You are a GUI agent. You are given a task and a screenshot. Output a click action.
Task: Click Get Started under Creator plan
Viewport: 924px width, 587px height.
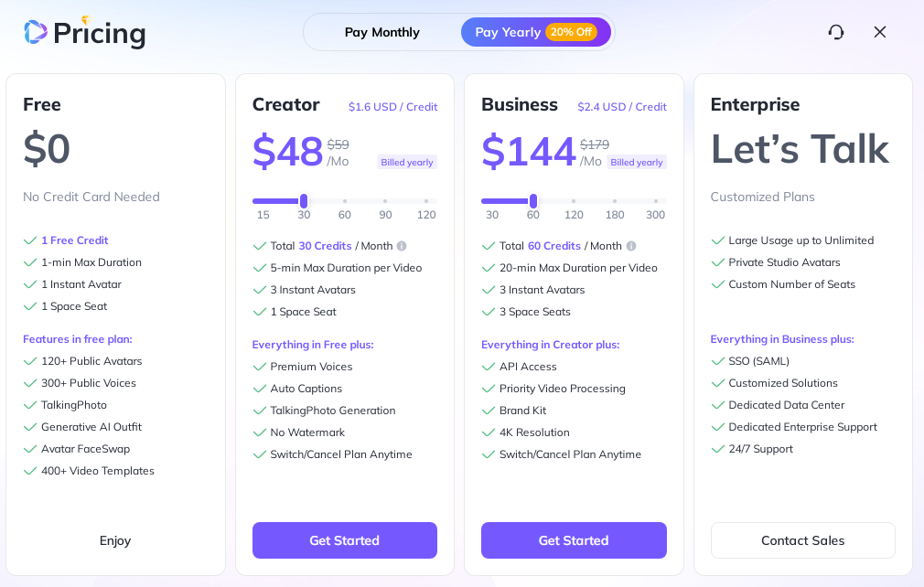(345, 540)
